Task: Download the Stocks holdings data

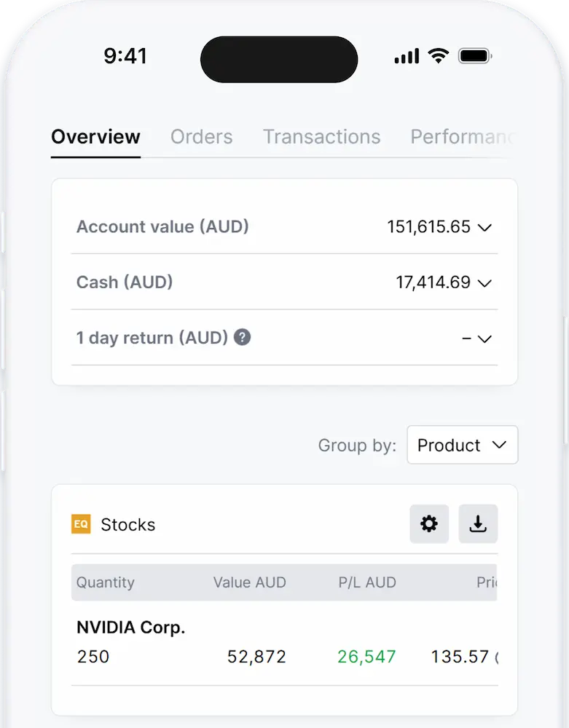Action: click(478, 524)
